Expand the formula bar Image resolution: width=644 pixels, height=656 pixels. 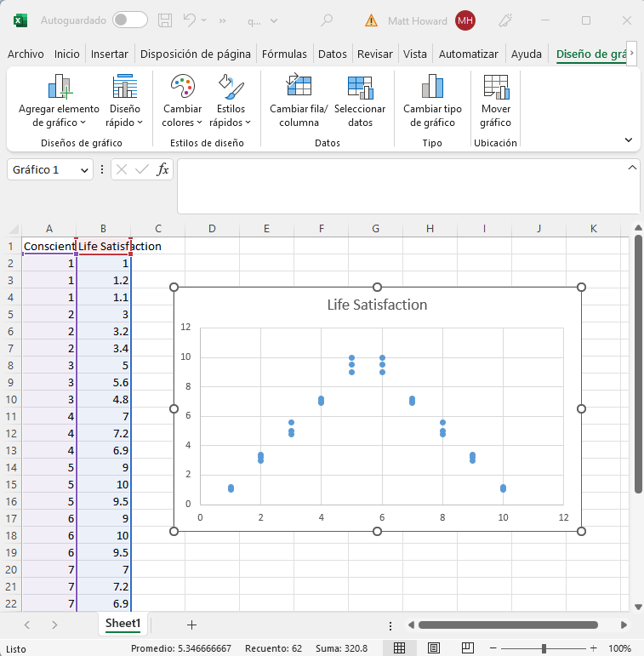pyautogui.click(x=631, y=168)
